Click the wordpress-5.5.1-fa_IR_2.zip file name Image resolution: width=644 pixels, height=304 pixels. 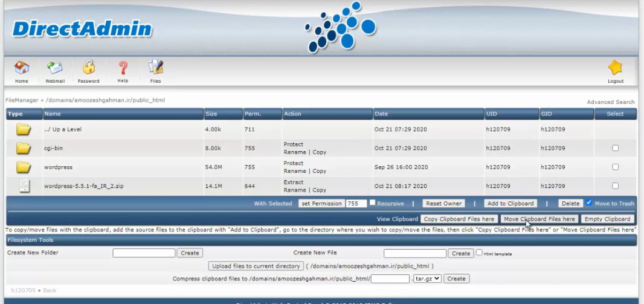pyautogui.click(x=84, y=186)
